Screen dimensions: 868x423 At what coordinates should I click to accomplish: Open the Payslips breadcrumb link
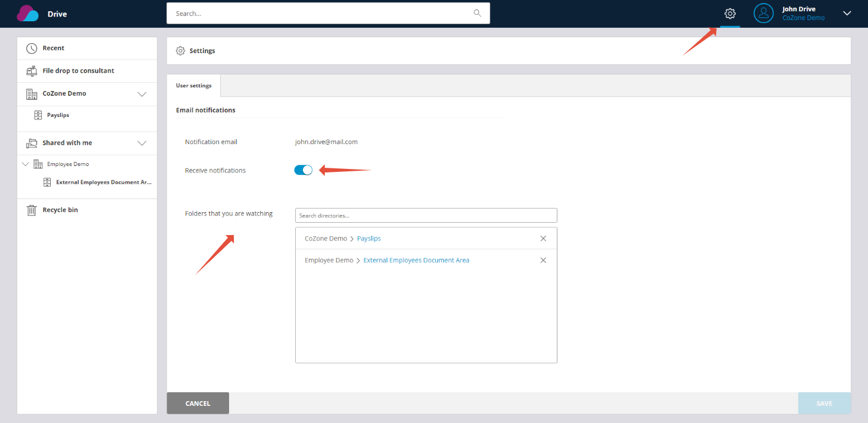(368, 238)
